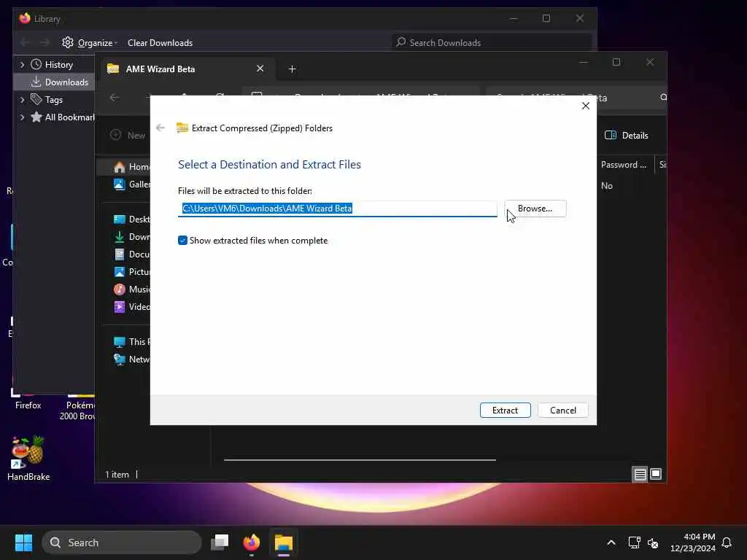The height and width of the screenshot is (560, 747).
Task: Cancel the extraction dialog
Action: coord(562,410)
